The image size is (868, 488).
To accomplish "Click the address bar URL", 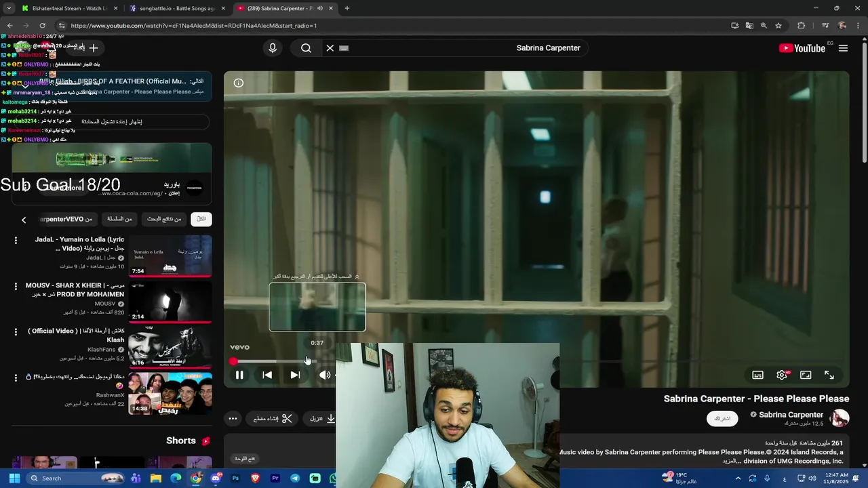I will coord(194,26).
